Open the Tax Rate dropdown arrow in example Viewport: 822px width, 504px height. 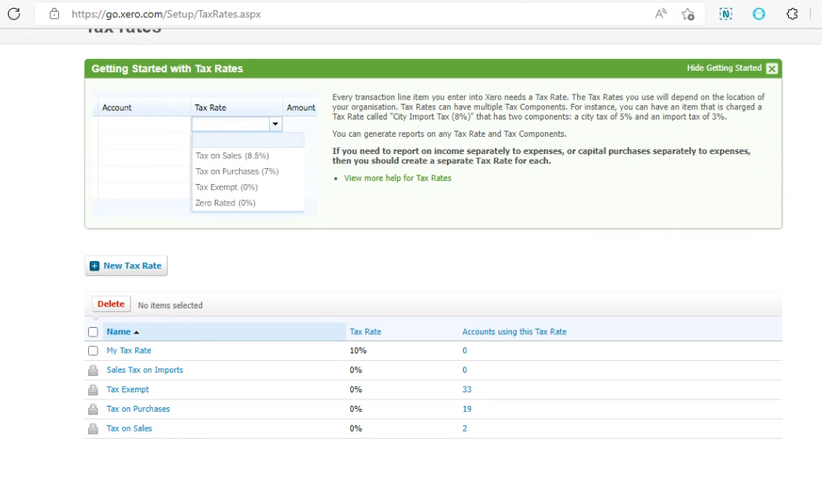275,124
